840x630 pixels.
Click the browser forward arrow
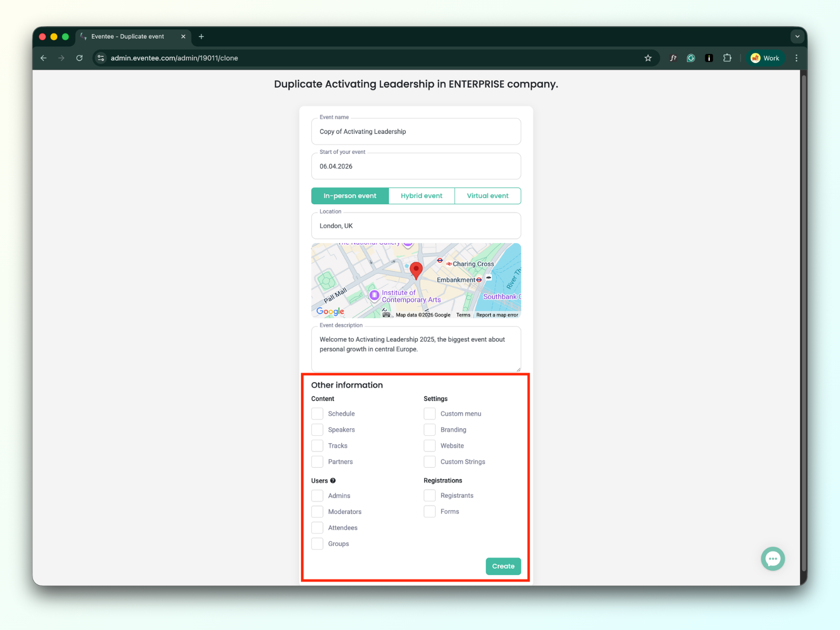(x=61, y=58)
